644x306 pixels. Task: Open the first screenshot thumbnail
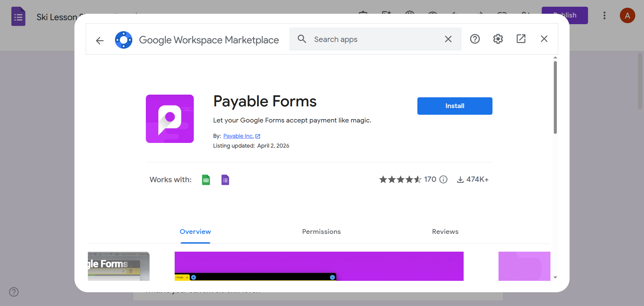(118, 266)
